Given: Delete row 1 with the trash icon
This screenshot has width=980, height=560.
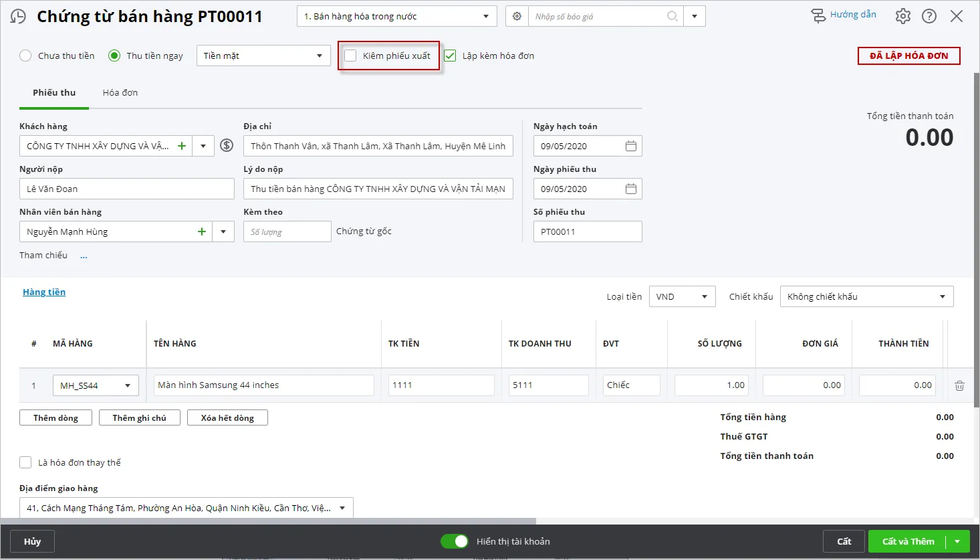Looking at the screenshot, I should click(x=959, y=385).
